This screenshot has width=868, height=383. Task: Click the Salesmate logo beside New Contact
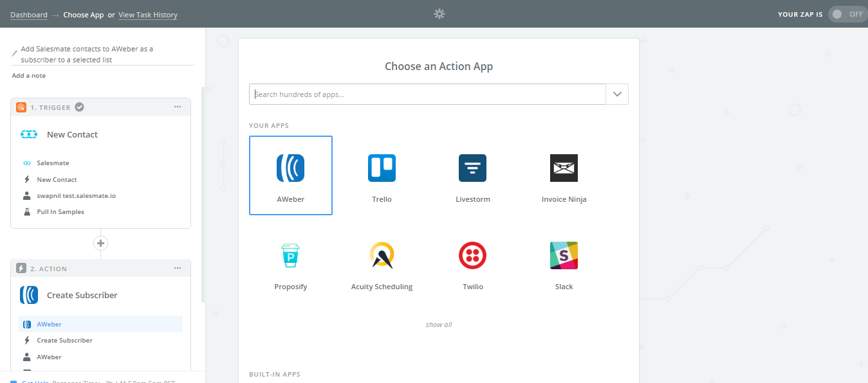[x=29, y=134]
